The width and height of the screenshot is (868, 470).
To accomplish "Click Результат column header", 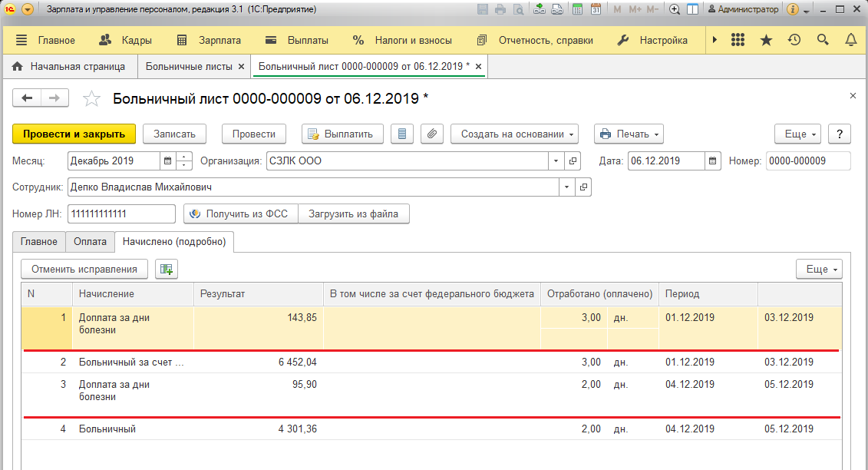I will coord(259,294).
